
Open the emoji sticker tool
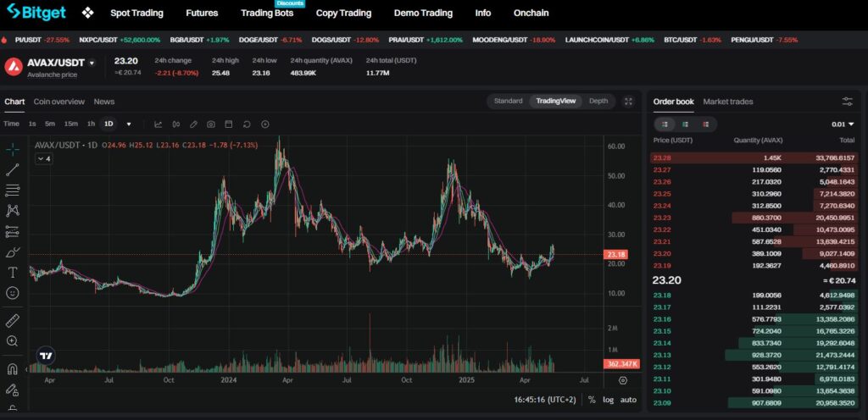point(13,292)
